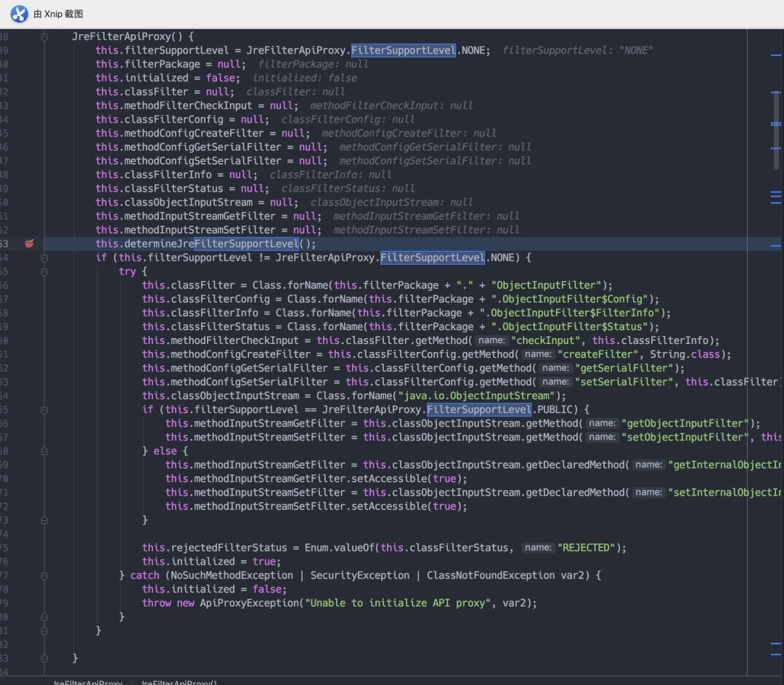Screen dimensions: 784x685
Task: Click the string "setObjectInputFilter"
Action: 685,437
